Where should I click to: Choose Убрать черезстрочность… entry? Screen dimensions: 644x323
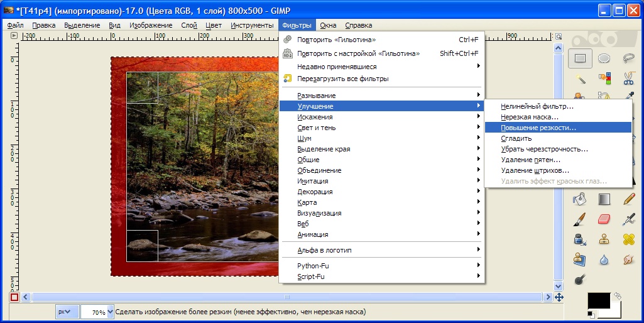(558, 149)
